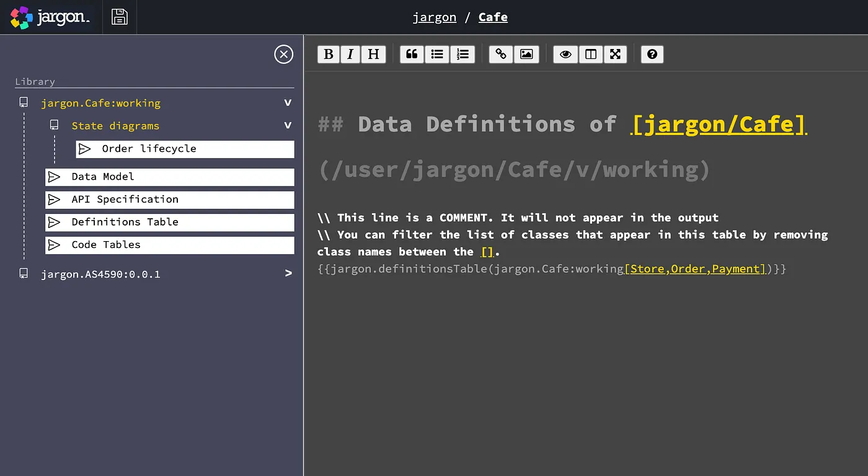Apply italic formatting

click(x=350, y=55)
